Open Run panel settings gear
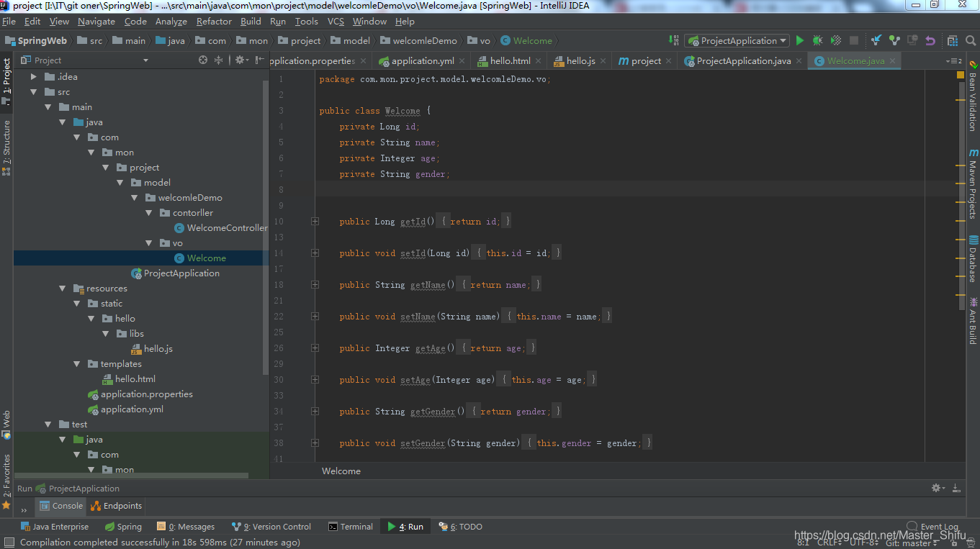 tap(938, 488)
